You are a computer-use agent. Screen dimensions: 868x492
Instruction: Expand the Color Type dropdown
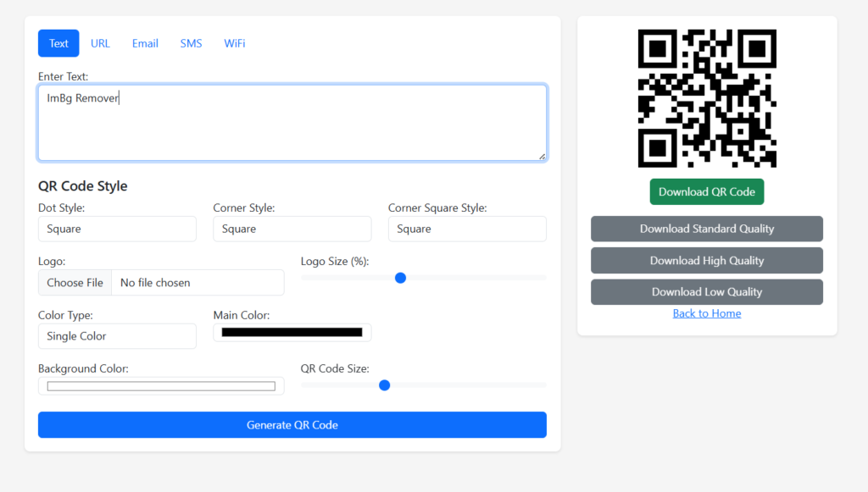click(117, 336)
